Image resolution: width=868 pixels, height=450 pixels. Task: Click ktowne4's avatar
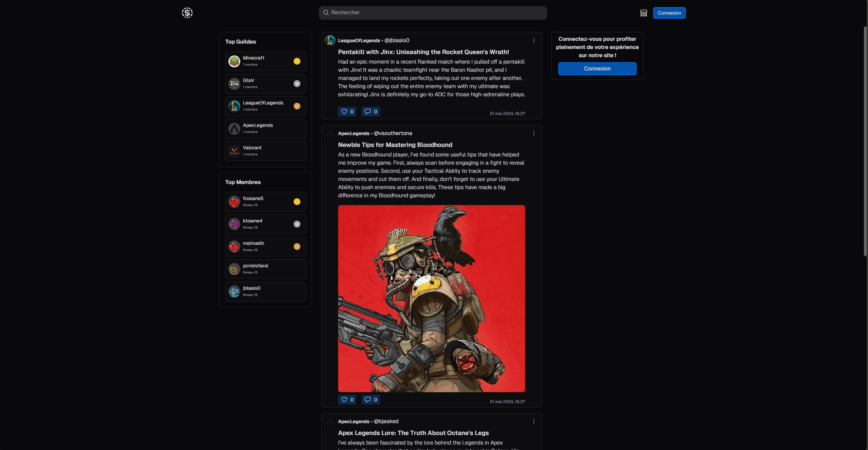coord(234,224)
